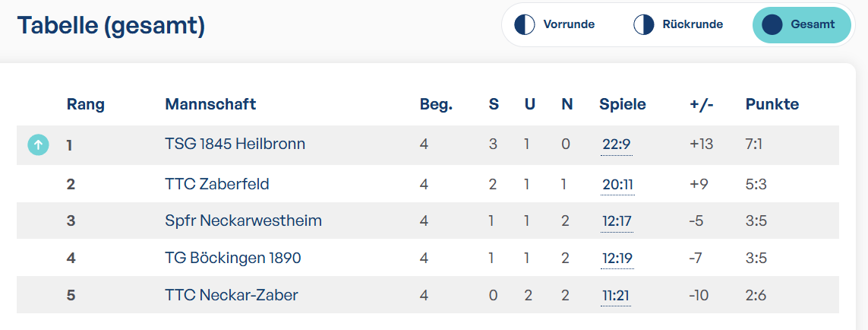
Task: Open the TG Böckingen 1890 team
Action: pos(233,258)
